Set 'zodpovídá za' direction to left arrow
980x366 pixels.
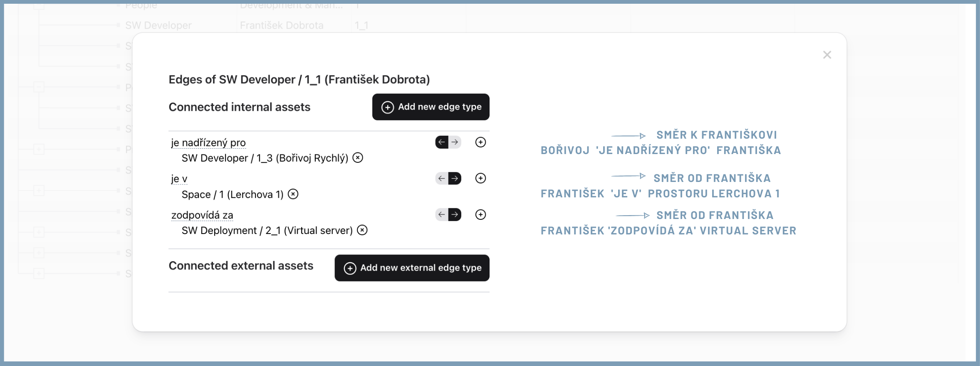pos(441,215)
